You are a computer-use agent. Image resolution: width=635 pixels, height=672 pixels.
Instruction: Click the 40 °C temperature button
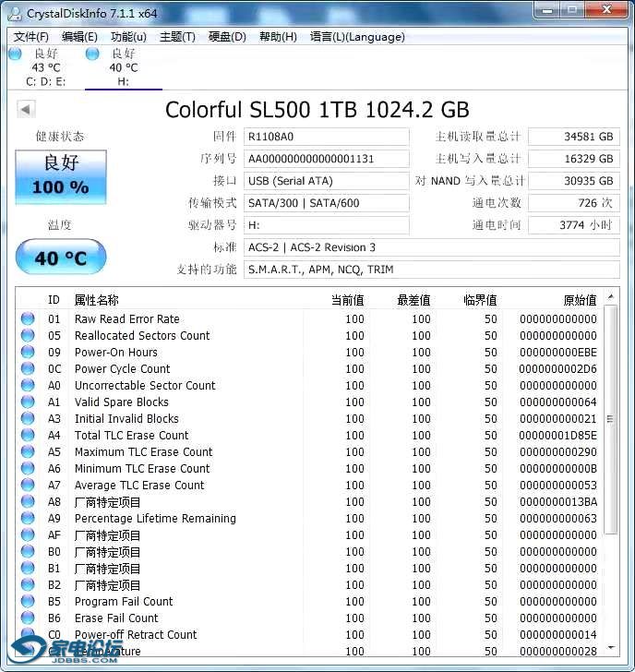(x=61, y=258)
